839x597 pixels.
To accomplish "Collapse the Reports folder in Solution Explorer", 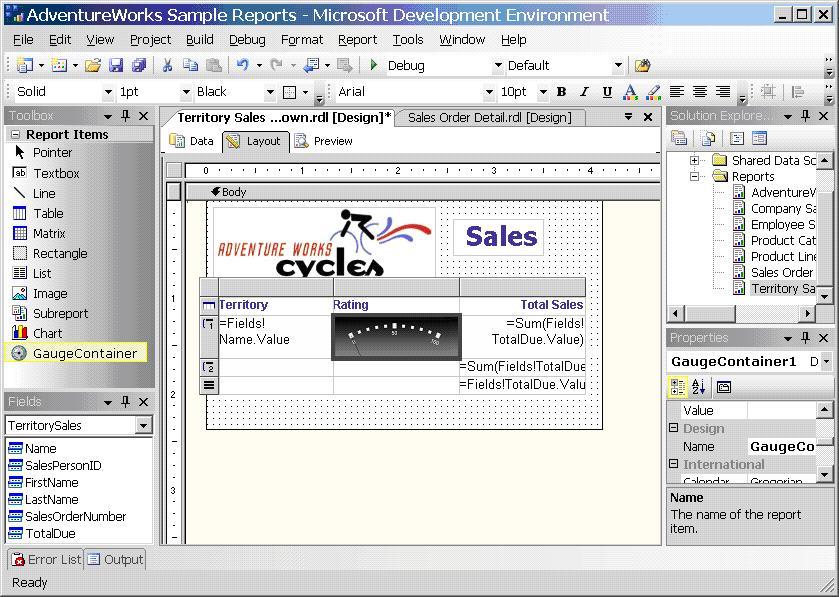I will 694,176.
